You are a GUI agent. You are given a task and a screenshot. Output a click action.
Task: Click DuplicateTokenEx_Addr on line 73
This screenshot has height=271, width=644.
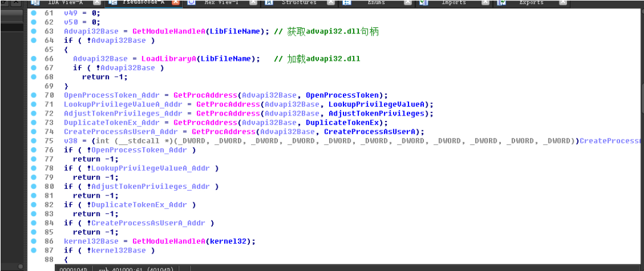[112, 123]
